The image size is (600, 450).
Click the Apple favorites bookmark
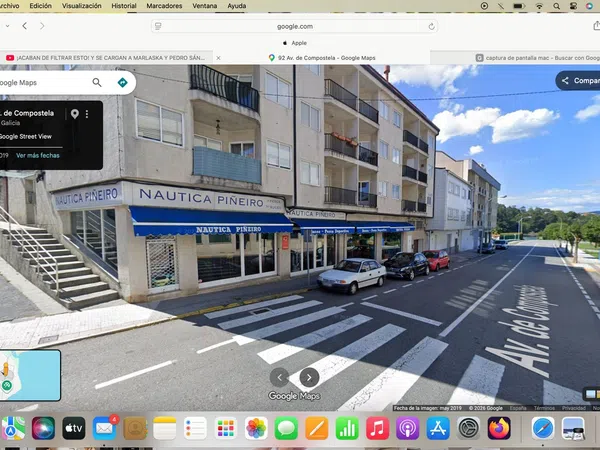pos(295,43)
